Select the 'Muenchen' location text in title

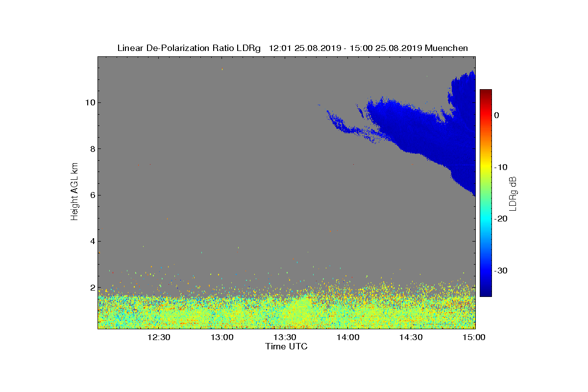(446, 48)
